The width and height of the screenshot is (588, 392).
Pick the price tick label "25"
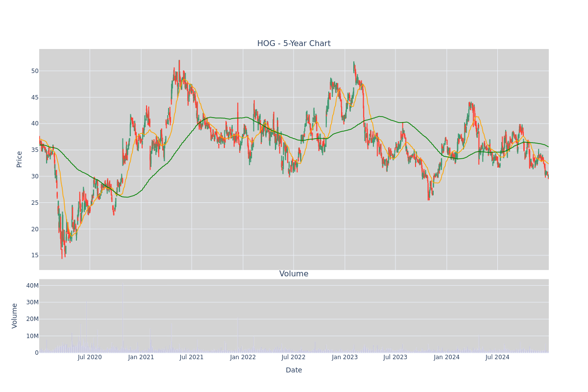[35, 203]
